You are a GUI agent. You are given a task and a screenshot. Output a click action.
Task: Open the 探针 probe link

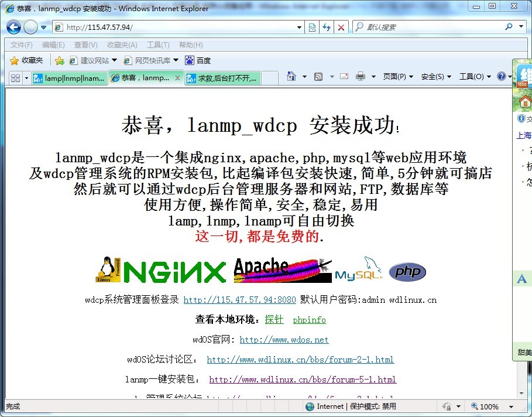[274, 320]
